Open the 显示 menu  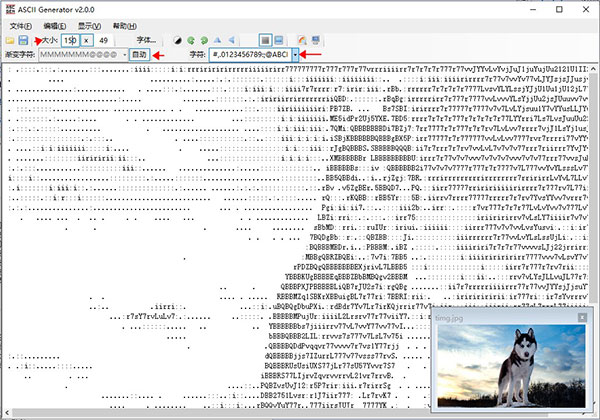[89, 26]
